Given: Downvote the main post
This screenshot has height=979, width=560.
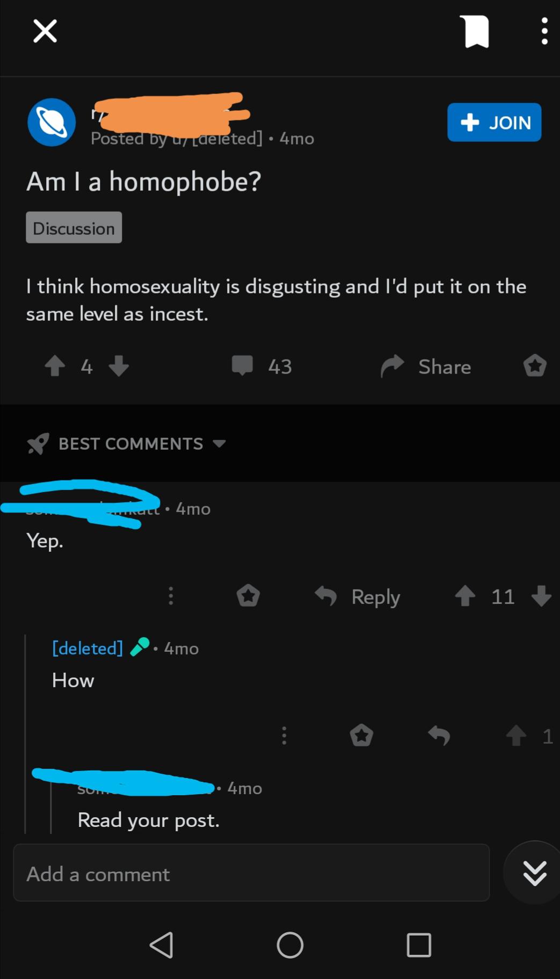Looking at the screenshot, I should 119,366.
